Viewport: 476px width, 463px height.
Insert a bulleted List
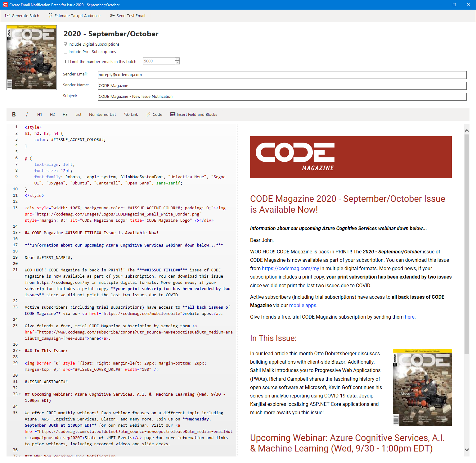tap(78, 114)
